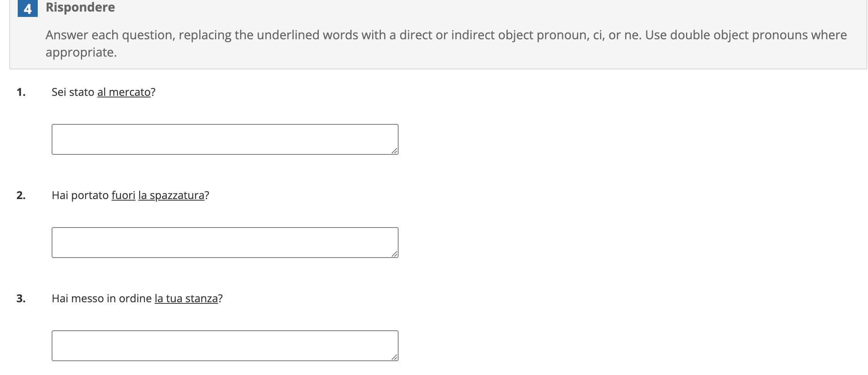Click the bold number 3 question marker
Screen dimensions: 868x375
pos(21,298)
